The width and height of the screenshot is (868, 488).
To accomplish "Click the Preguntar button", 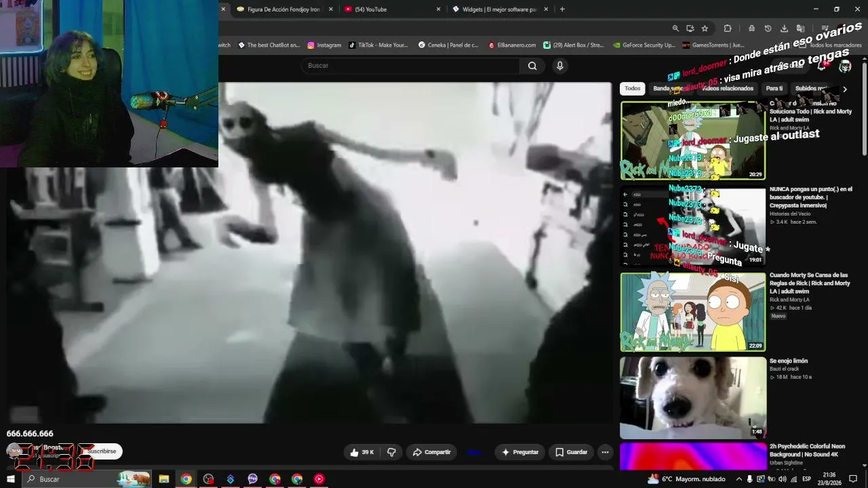I will (x=519, y=452).
